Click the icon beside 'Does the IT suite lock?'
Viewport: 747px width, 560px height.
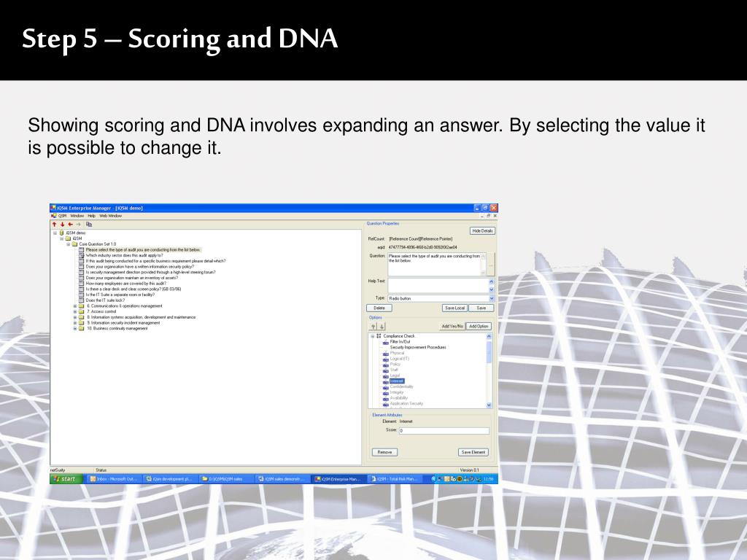coord(82,300)
